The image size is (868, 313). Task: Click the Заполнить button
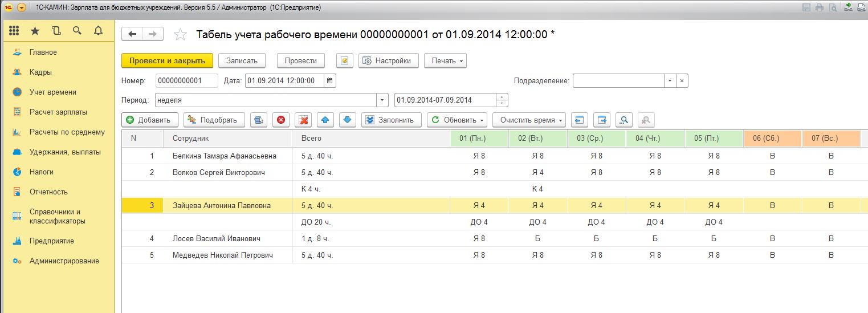pyautogui.click(x=391, y=120)
